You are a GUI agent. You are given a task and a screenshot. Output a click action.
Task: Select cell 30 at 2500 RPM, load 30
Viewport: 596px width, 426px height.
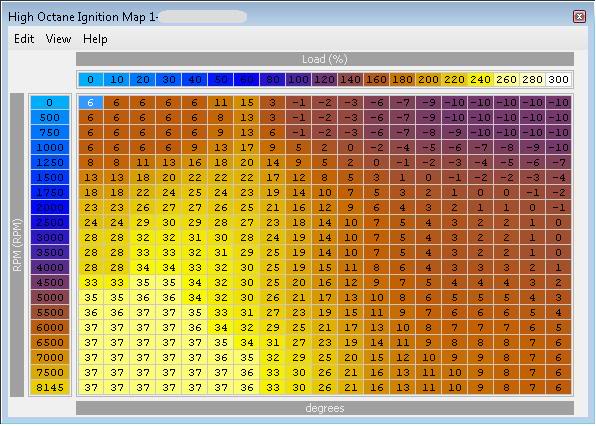(168, 222)
